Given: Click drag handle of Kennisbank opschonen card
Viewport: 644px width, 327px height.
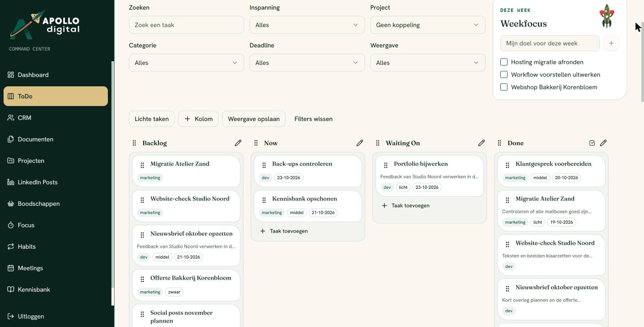Looking at the screenshot, I should tap(264, 200).
